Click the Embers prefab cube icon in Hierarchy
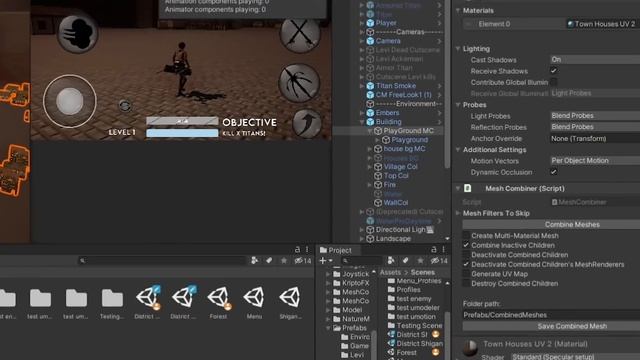The height and width of the screenshot is (360, 640). [x=370, y=113]
